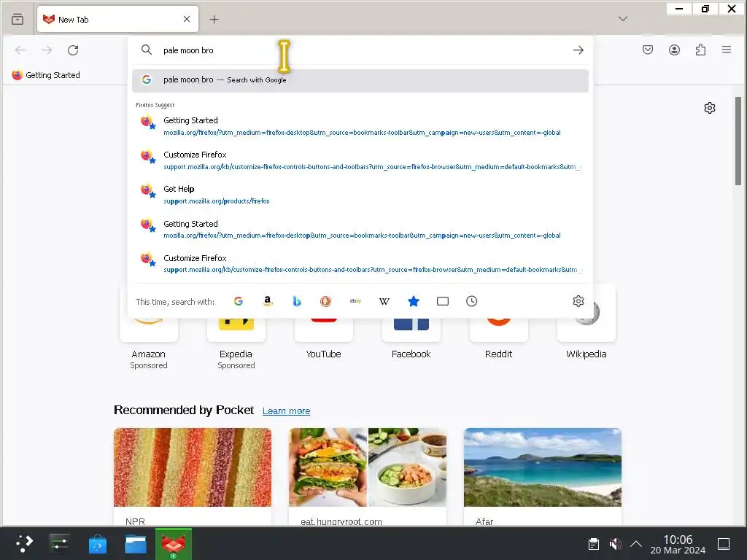Select the last Customize Firefox suggestion
The height and width of the screenshot is (560, 747).
click(360, 263)
